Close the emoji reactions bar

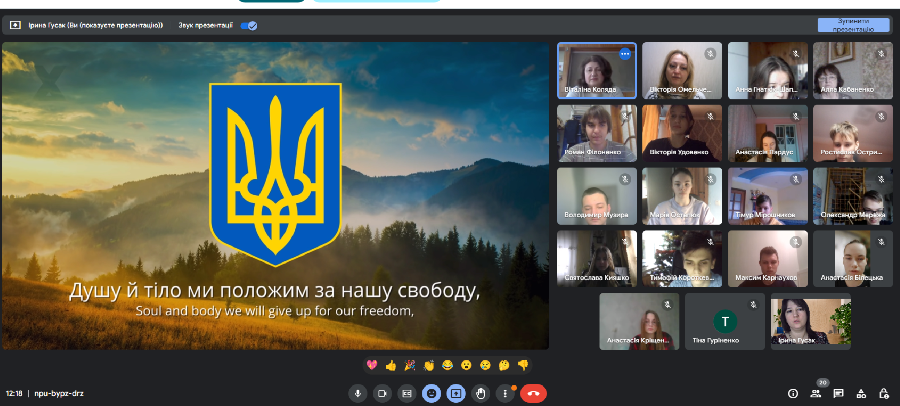pos(431,393)
